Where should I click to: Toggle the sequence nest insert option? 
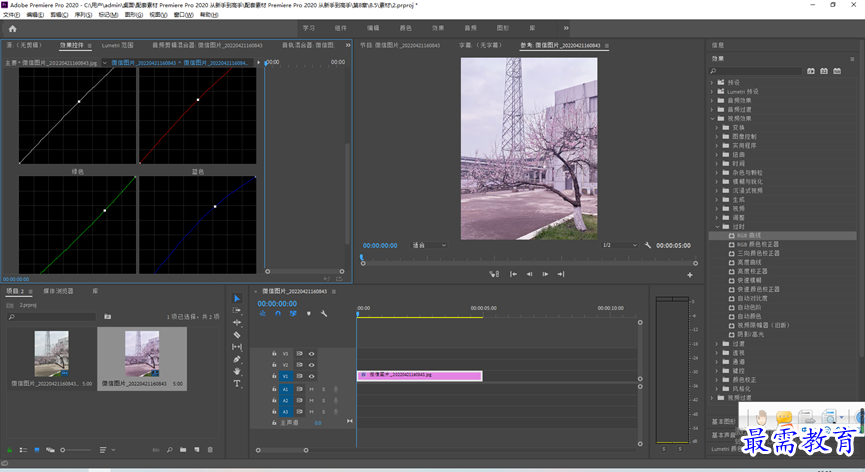pos(263,314)
